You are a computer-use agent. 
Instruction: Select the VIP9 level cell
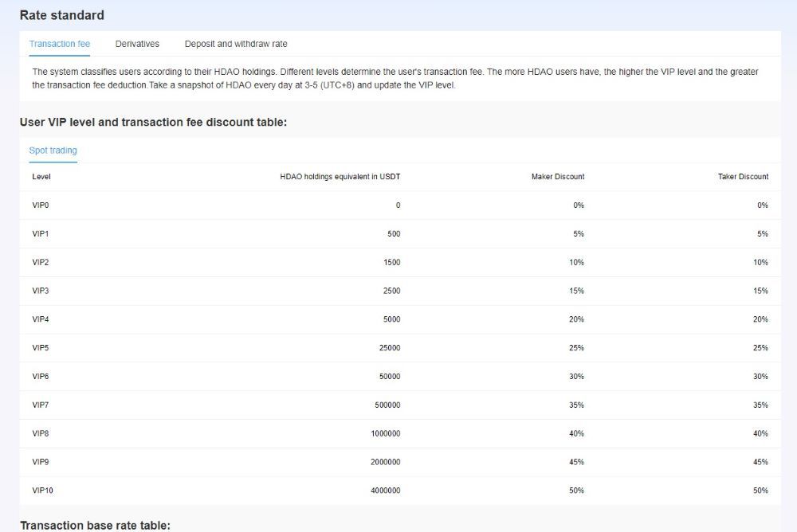click(x=41, y=462)
